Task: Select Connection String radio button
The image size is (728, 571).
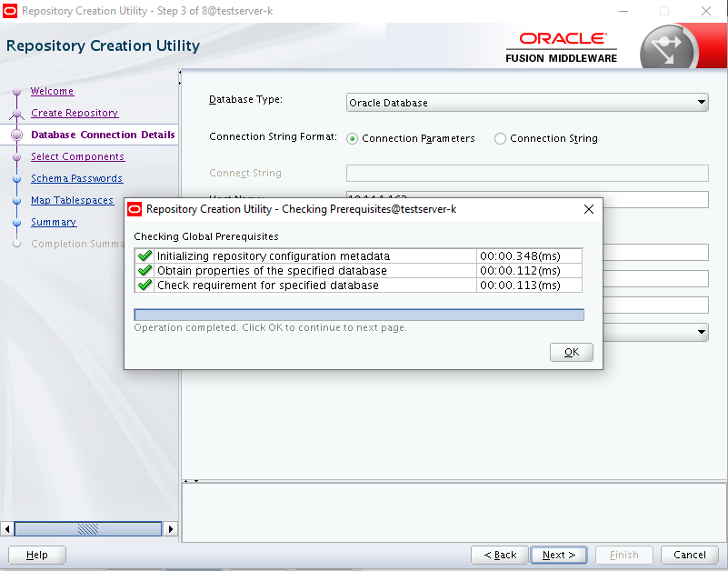Action: [500, 139]
